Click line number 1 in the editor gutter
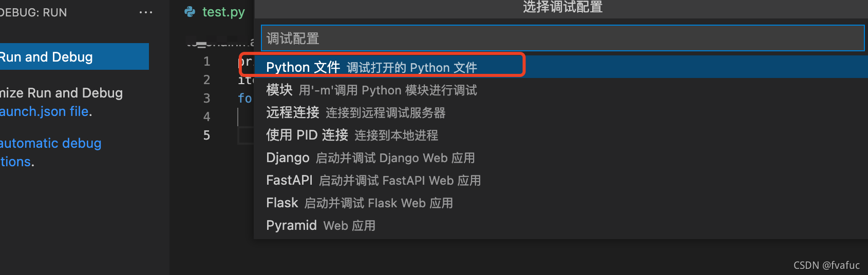Screen dimensions: 868x275 [207, 62]
